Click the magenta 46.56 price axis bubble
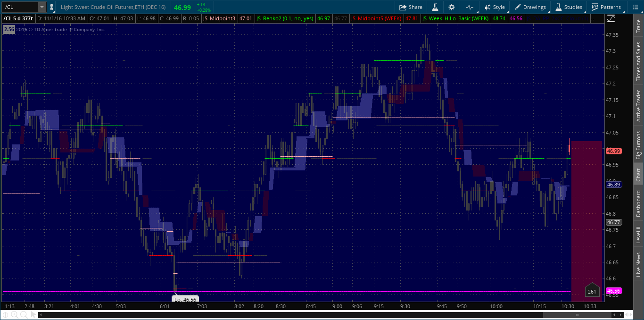 [613, 291]
